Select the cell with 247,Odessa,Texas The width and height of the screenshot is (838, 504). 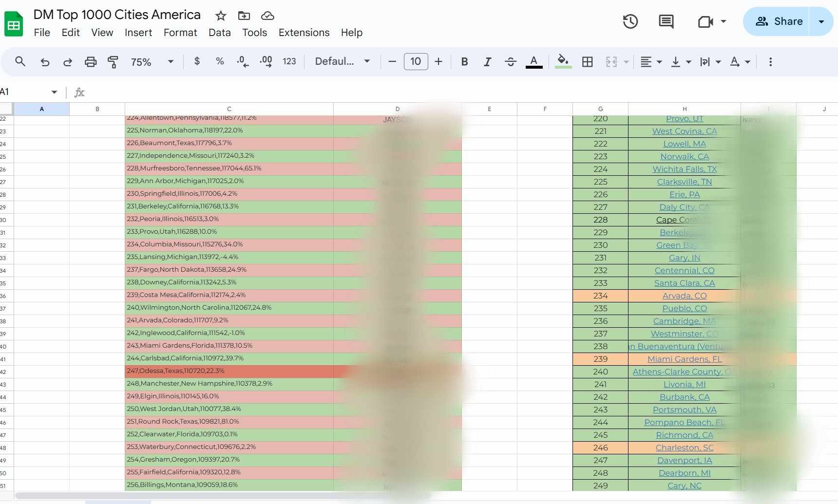[229, 372]
